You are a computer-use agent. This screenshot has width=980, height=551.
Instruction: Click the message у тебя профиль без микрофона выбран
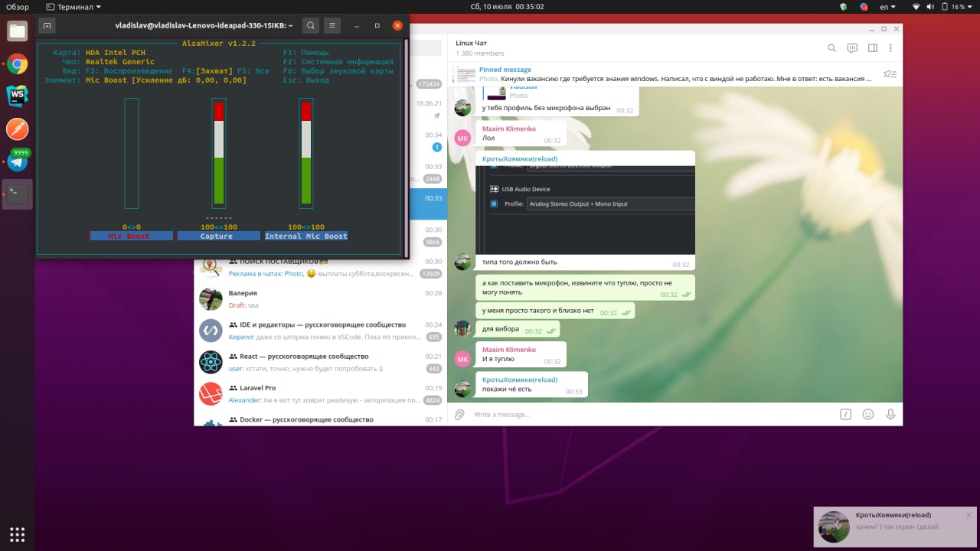(546, 108)
